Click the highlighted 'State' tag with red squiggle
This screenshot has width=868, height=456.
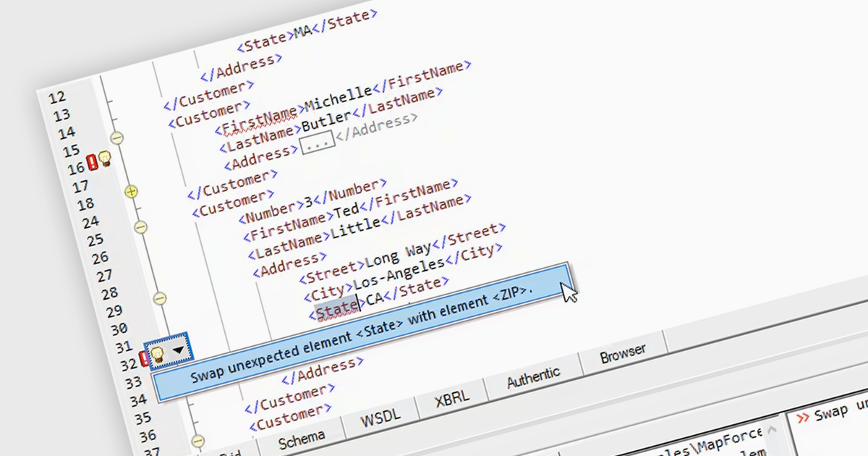pyautogui.click(x=338, y=310)
